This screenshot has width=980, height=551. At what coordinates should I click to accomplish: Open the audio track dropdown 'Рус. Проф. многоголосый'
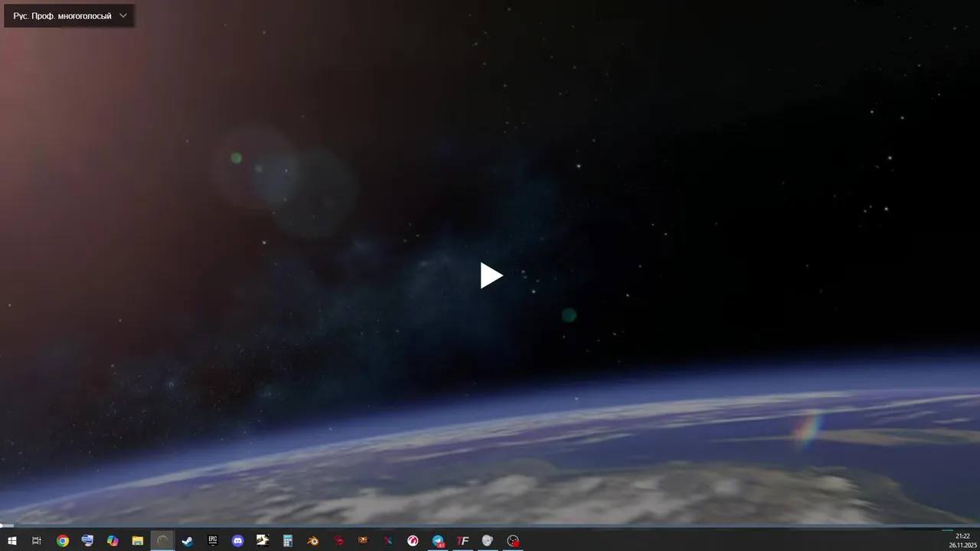70,16
